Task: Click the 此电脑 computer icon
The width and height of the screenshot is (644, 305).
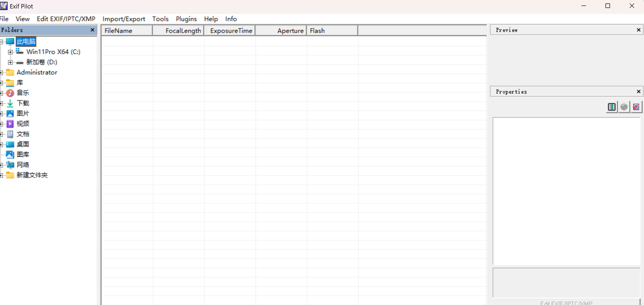Action: click(10, 42)
